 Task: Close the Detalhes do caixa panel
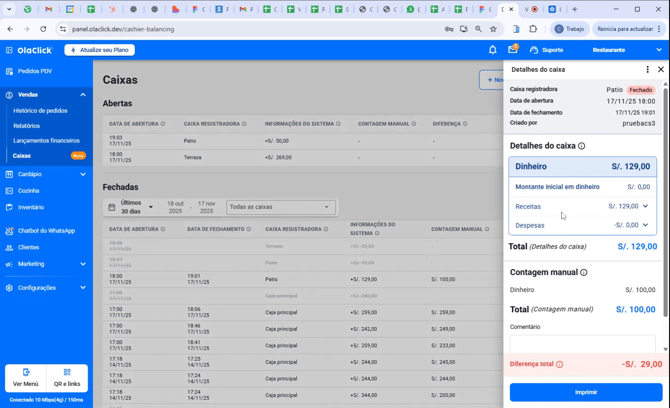661,69
